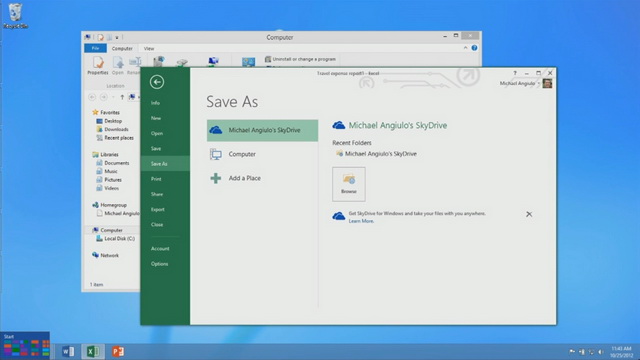Viewport: 640px width, 360px height.
Task: Select Favorites in the navigation pane
Action: pyautogui.click(x=106, y=112)
